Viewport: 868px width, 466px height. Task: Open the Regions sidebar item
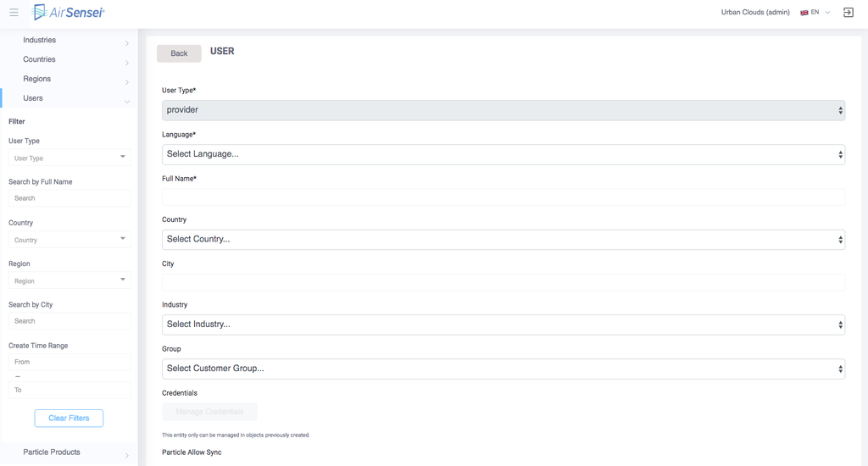pyautogui.click(x=37, y=79)
